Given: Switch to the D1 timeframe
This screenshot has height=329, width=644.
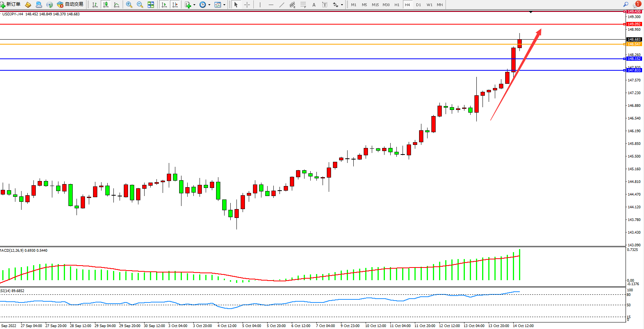Looking at the screenshot, I should click(x=418, y=5).
